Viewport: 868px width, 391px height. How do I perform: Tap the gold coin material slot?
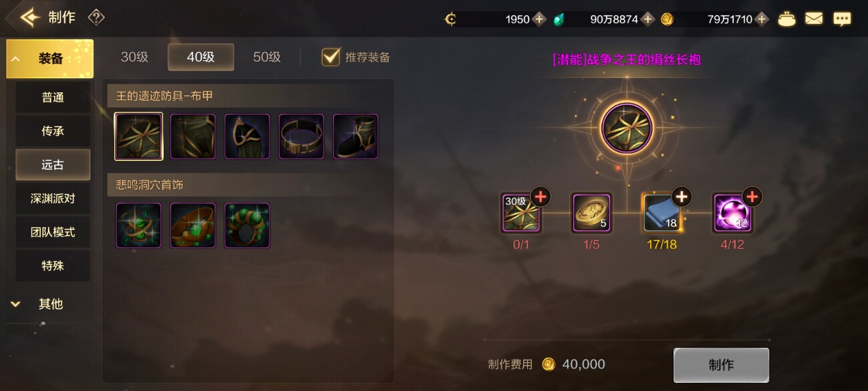click(x=591, y=213)
